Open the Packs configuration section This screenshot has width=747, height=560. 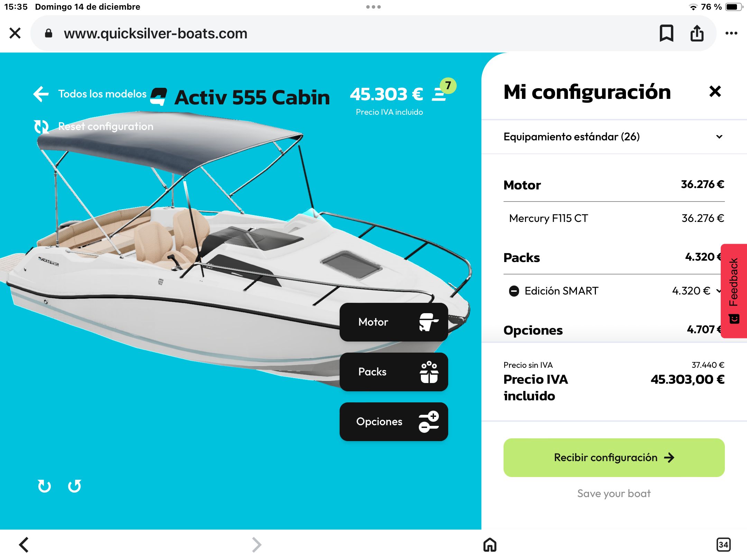[394, 372]
